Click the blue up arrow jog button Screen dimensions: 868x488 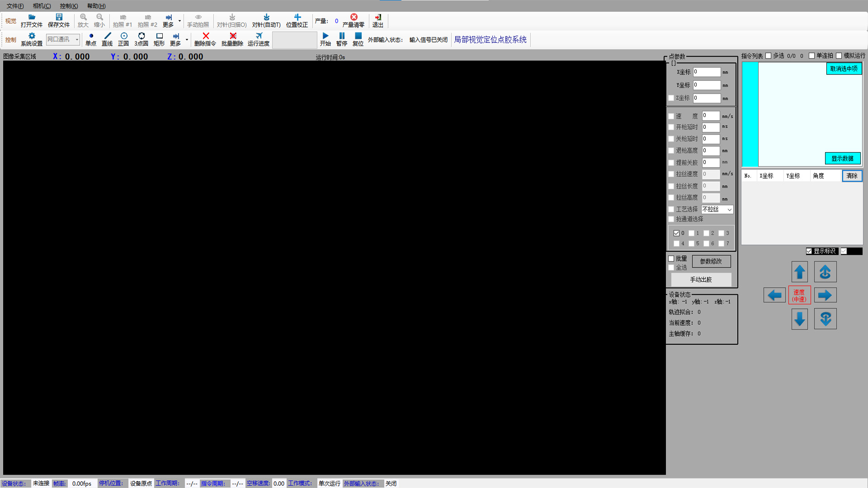click(799, 272)
